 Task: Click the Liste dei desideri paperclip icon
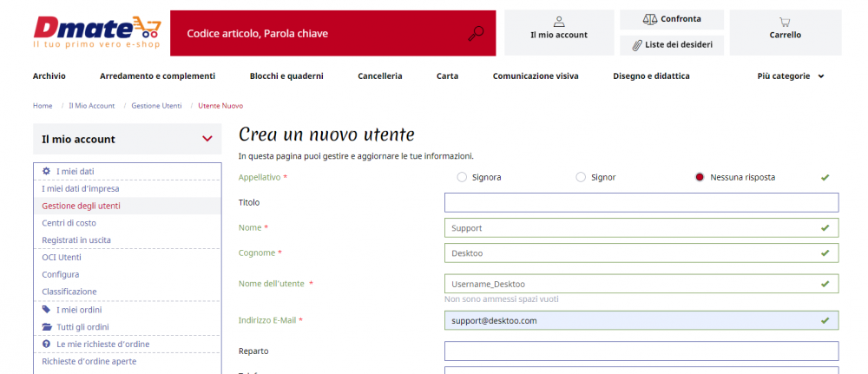point(637,45)
